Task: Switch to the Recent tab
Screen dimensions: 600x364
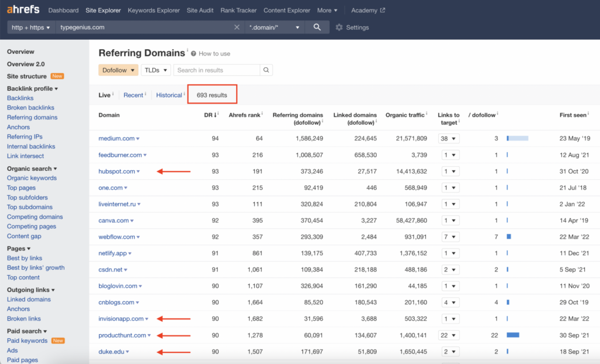Action: pos(133,95)
